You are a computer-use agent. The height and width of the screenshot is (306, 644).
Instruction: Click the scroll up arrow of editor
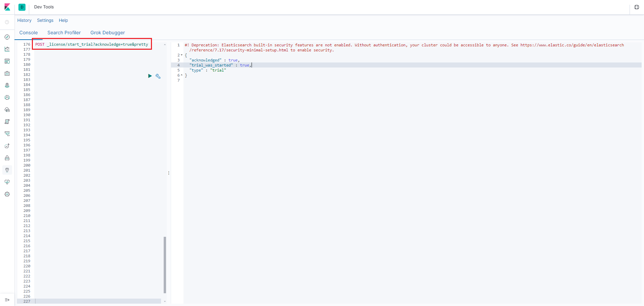coord(165,44)
